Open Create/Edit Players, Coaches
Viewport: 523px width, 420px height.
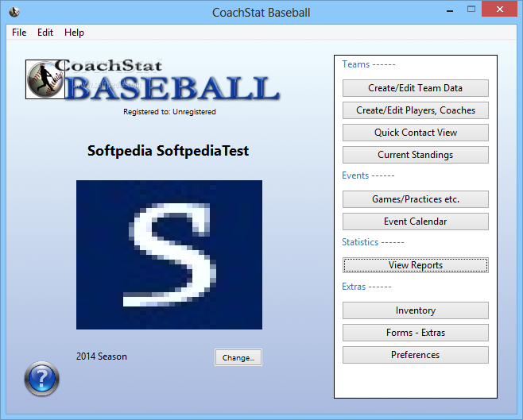pos(415,110)
